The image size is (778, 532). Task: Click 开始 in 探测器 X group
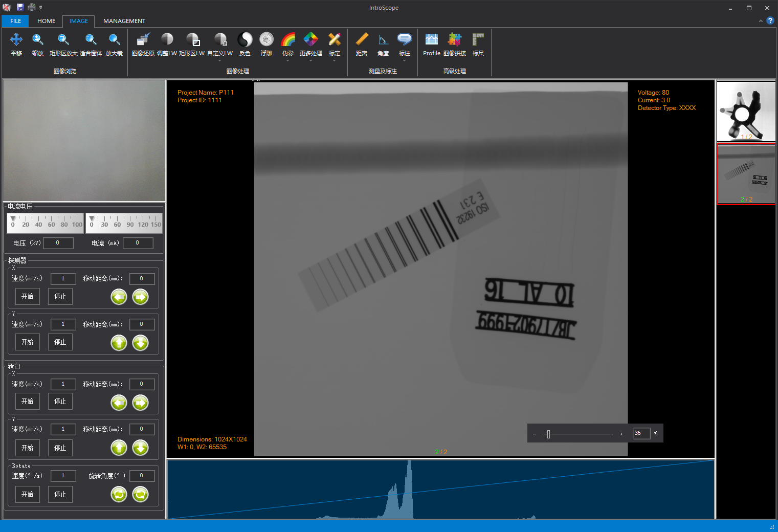pyautogui.click(x=27, y=296)
